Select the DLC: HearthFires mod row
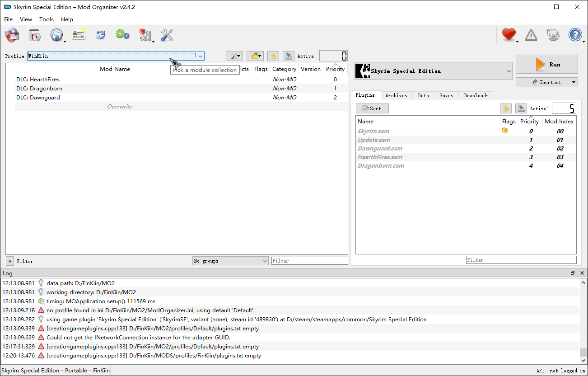588x376 pixels. (181, 80)
